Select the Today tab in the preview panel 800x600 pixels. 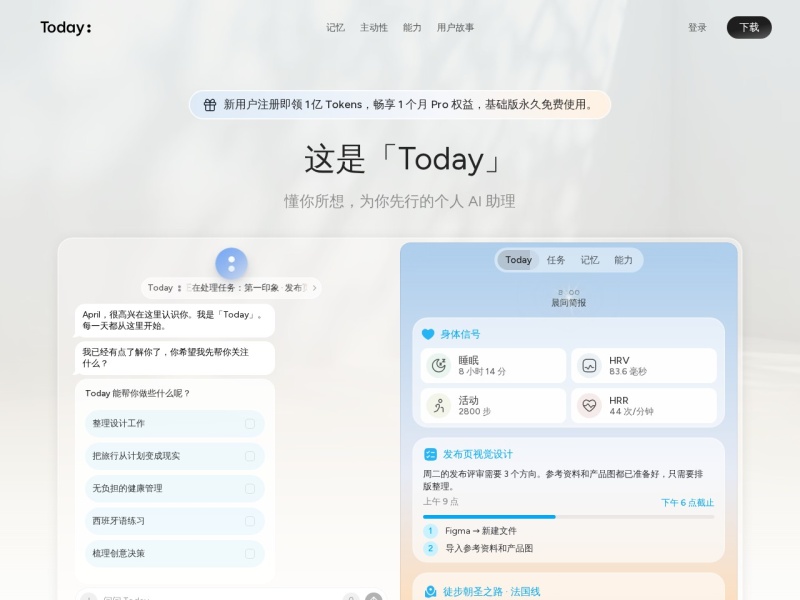click(x=518, y=260)
